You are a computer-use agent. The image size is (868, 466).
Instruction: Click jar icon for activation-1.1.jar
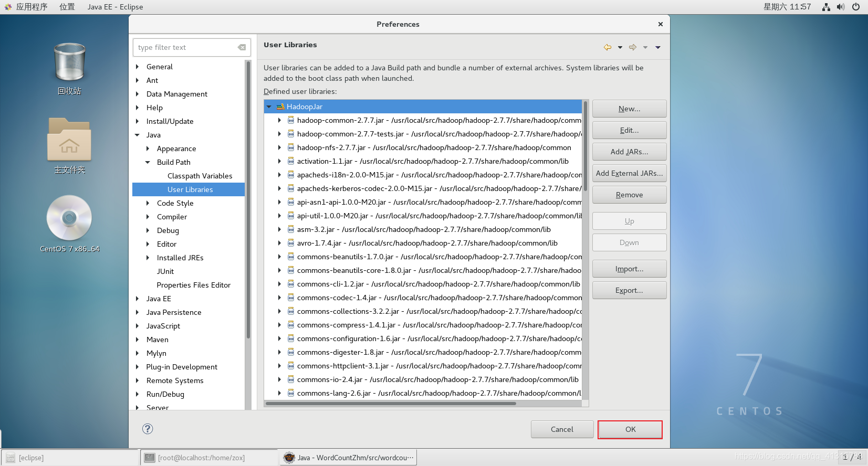pos(291,161)
